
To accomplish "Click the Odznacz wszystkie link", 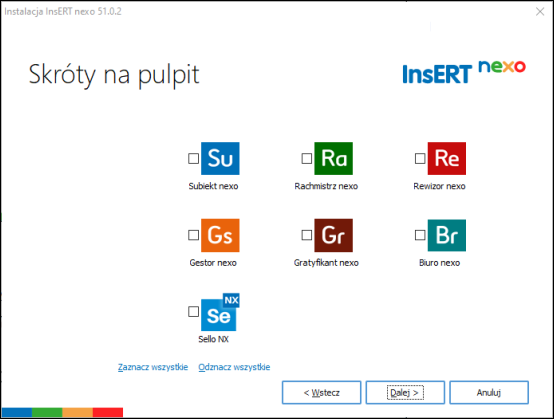I will (234, 367).
